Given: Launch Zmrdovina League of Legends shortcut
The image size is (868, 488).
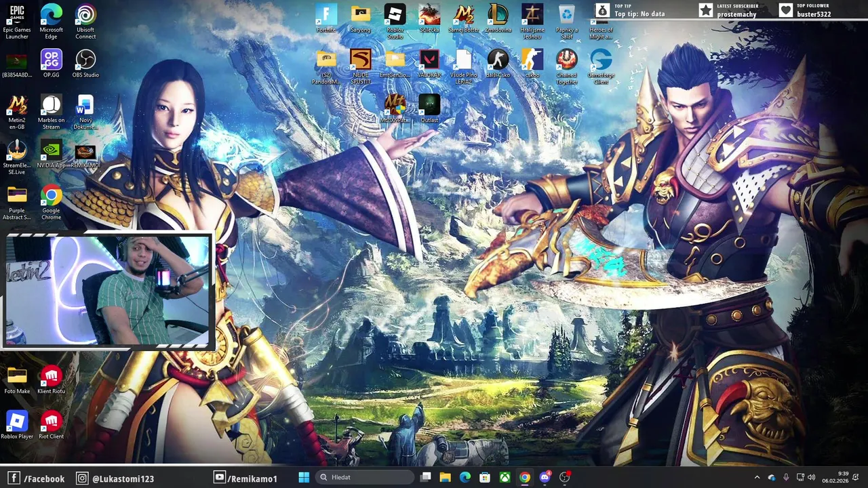Looking at the screenshot, I should click(x=498, y=18).
